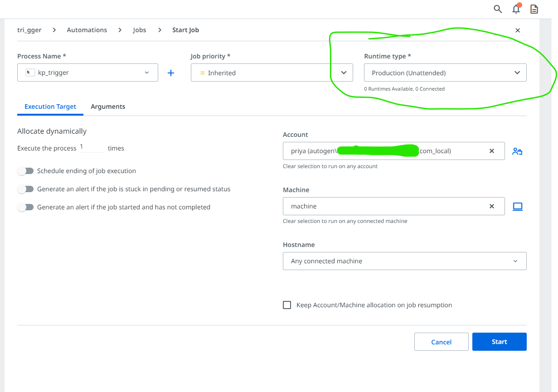This screenshot has height=392, width=558.
Task: Open the Runtime type dropdown
Action: point(445,73)
